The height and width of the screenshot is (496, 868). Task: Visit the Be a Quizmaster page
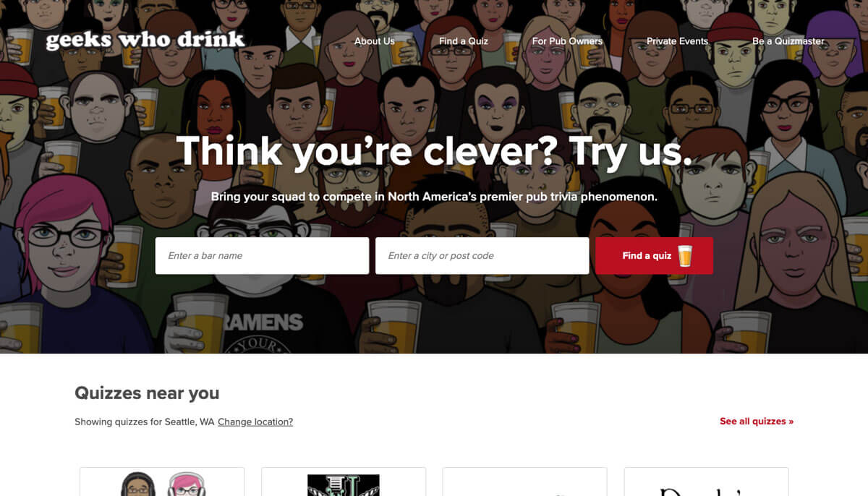(788, 41)
